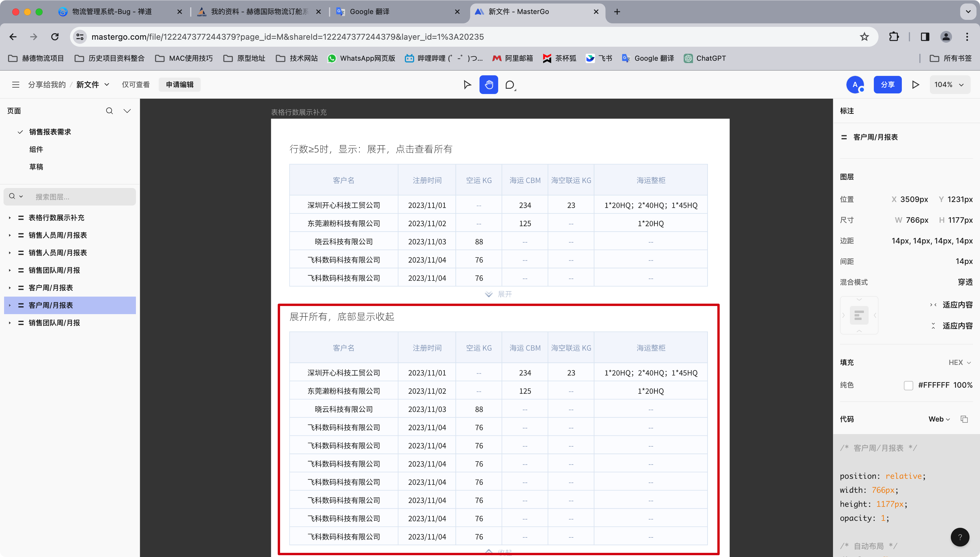
Task: Open the HEX color format dropdown
Action: (959, 362)
